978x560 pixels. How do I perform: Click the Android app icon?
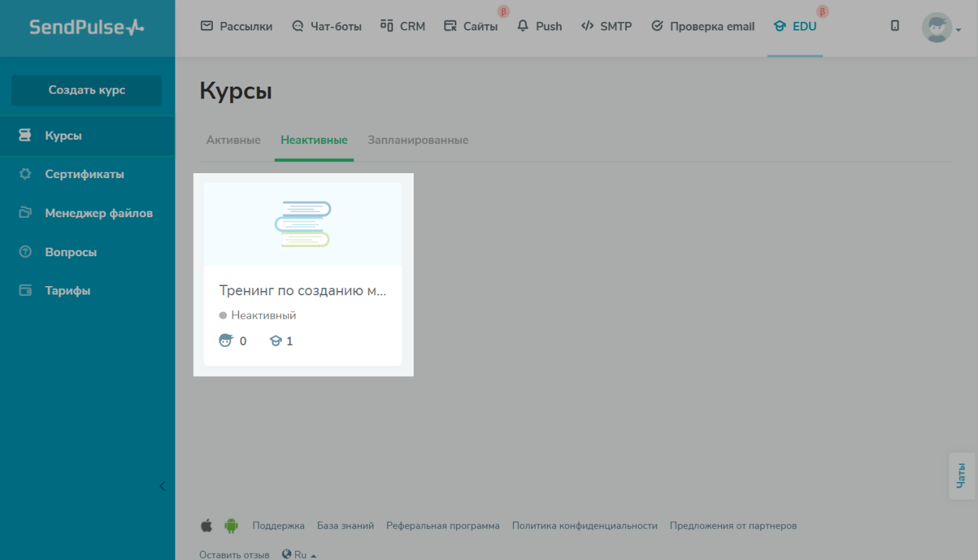coord(231,526)
